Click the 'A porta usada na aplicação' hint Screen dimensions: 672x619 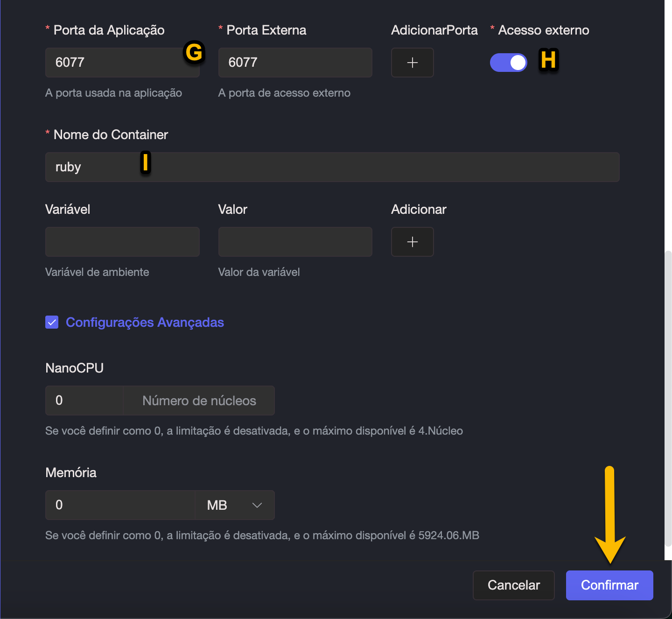click(113, 93)
